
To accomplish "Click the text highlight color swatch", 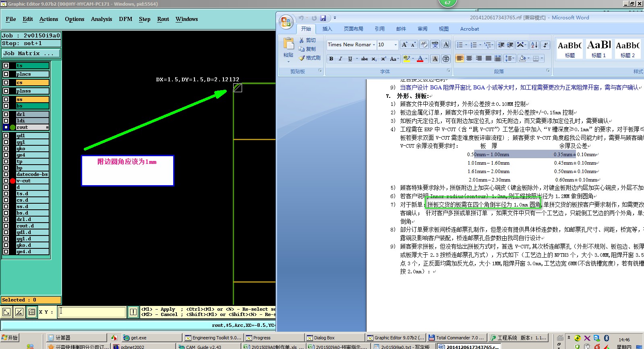I will tap(407, 59).
